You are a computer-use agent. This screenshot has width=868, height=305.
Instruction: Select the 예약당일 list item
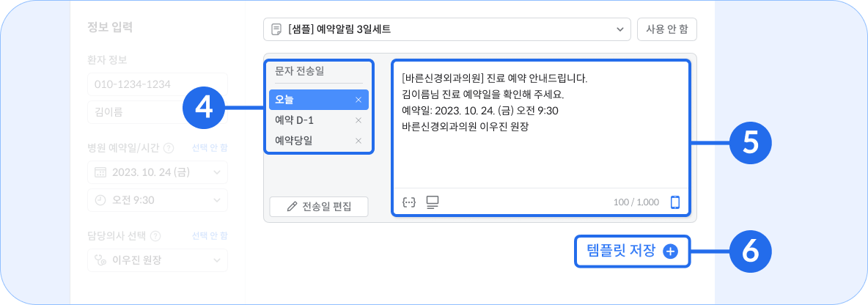click(x=318, y=141)
